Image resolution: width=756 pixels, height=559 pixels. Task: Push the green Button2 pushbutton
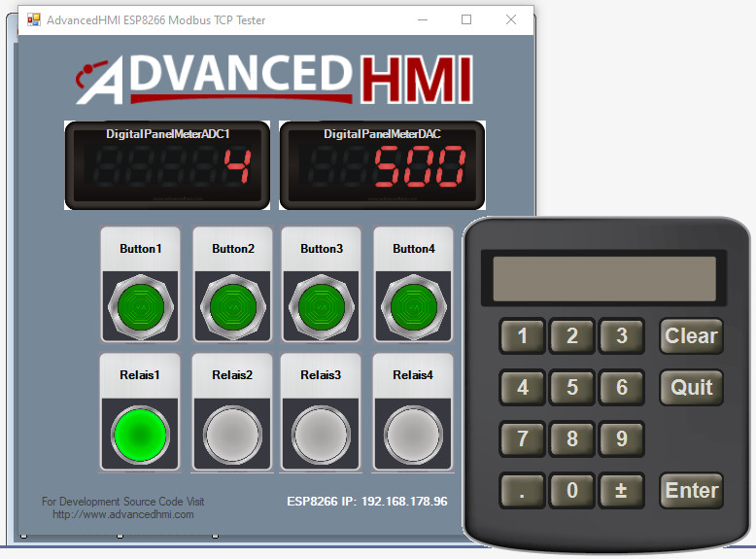[233, 307]
